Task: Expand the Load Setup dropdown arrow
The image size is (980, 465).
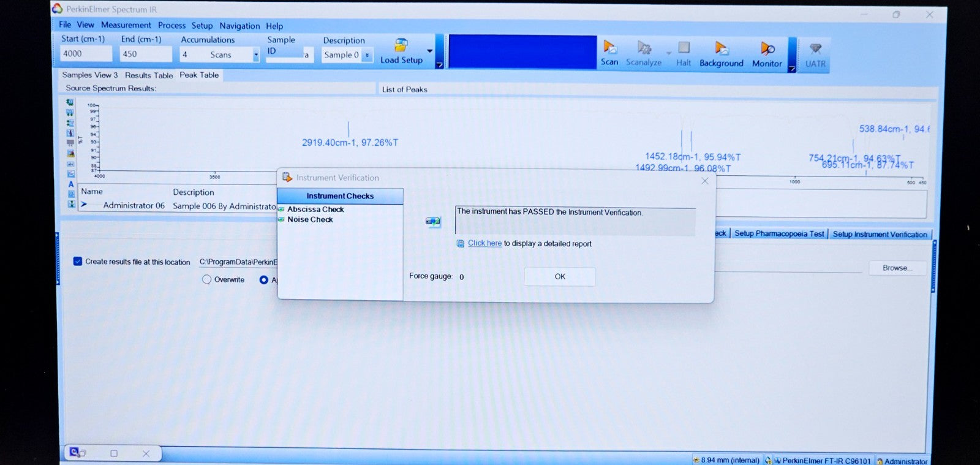Action: click(x=429, y=51)
